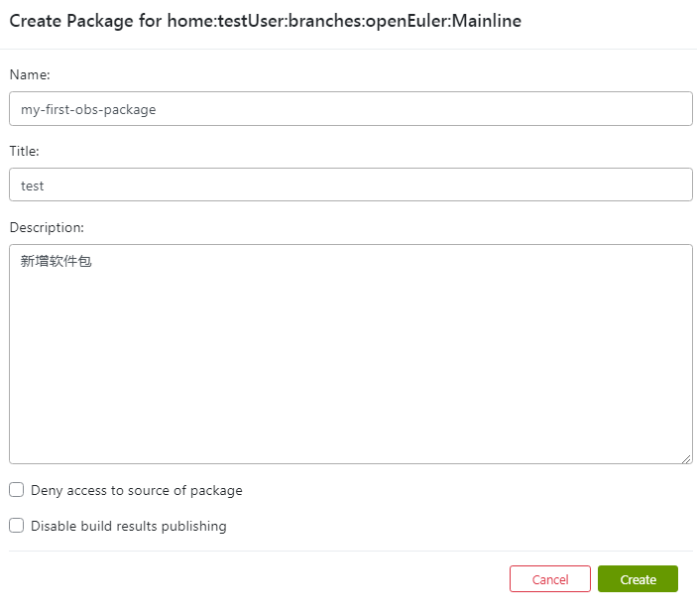Viewport: 697px width, 616px height.
Task: Click inside the Description text area
Action: click(351, 353)
